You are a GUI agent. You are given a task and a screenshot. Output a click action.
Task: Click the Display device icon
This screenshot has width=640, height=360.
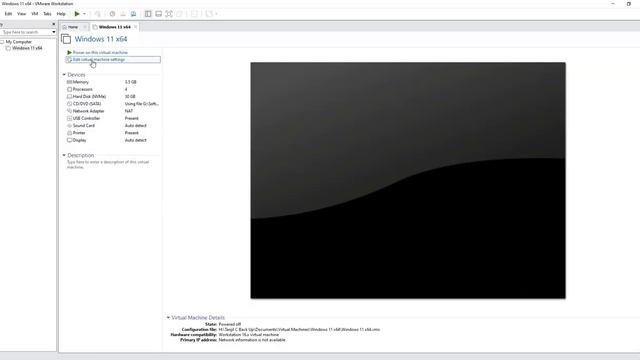pyautogui.click(x=69, y=140)
